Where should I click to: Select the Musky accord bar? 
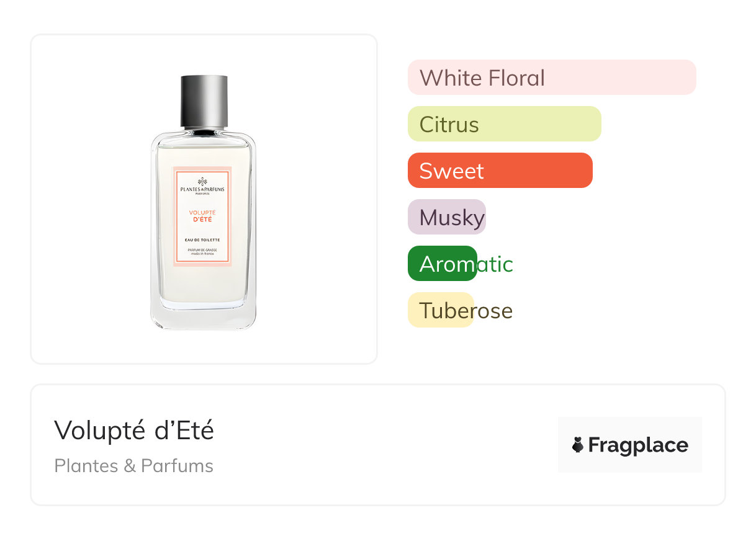point(446,217)
